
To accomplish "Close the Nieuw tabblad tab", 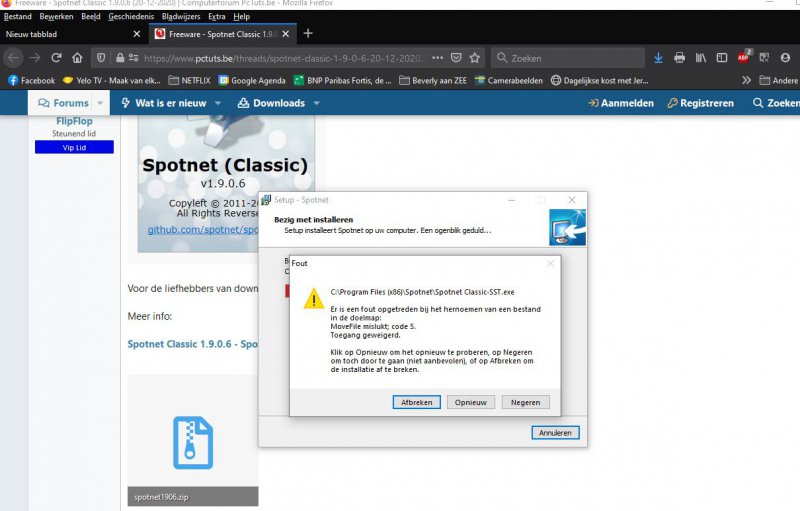I will click(136, 34).
